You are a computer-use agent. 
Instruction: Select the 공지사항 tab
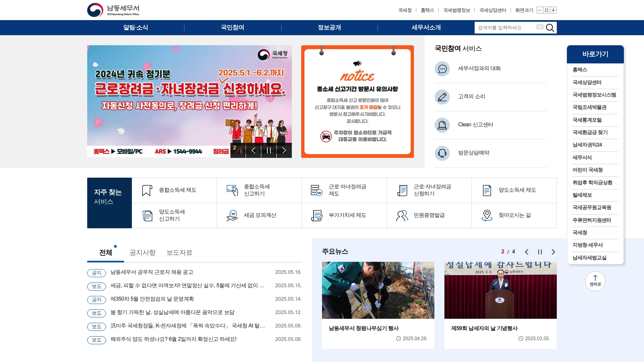(143, 252)
